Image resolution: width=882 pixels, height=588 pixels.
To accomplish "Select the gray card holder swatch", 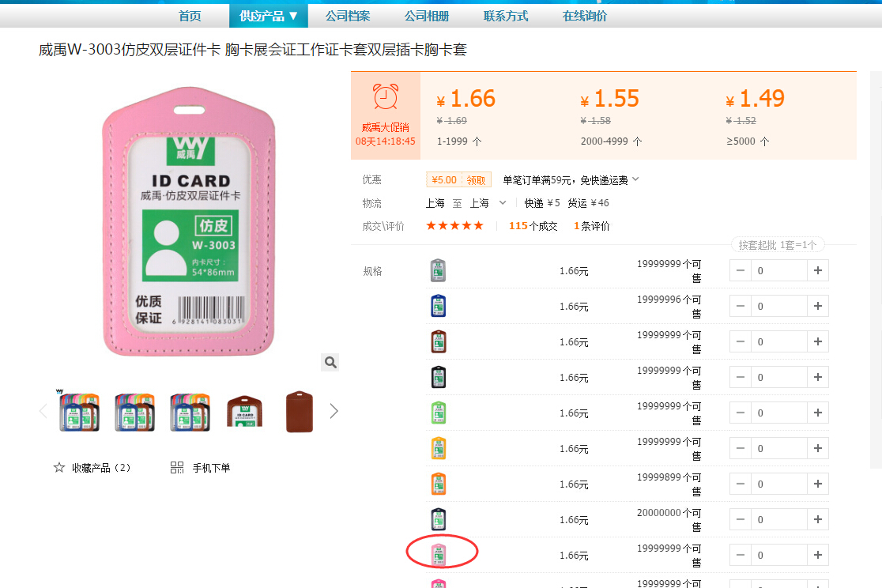I will point(438,270).
